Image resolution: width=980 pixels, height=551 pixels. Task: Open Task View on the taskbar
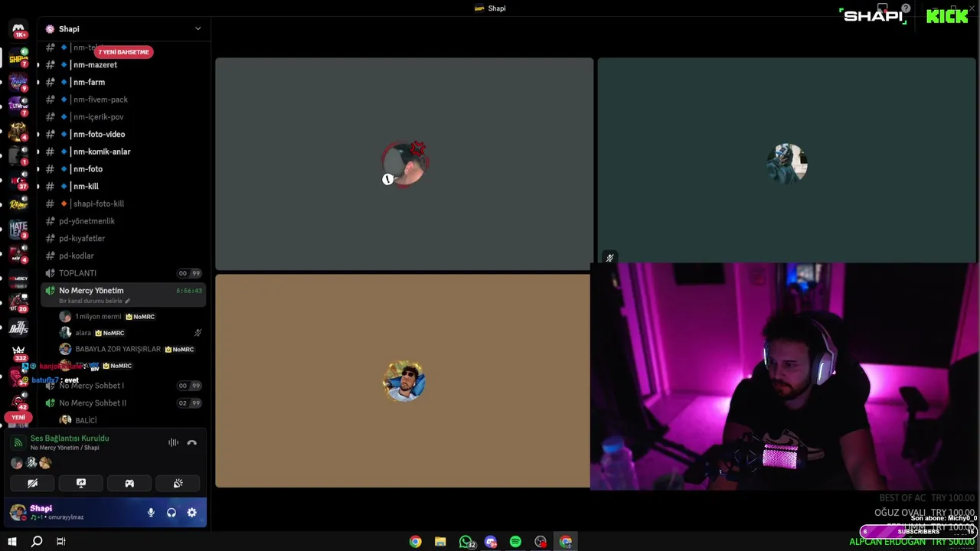tap(60, 541)
